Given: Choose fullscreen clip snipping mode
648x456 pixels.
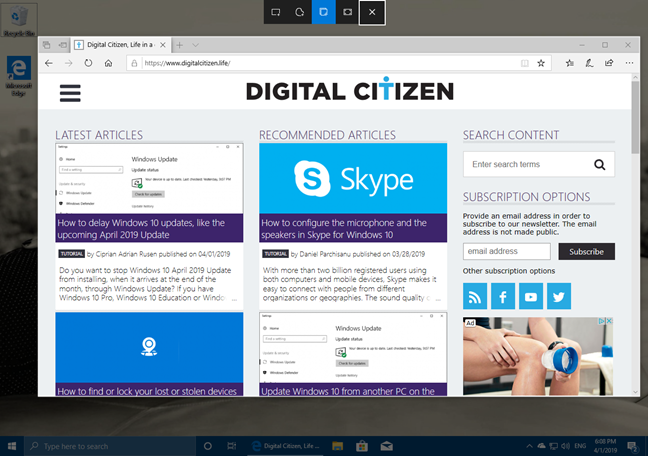Looking at the screenshot, I should pos(348,12).
